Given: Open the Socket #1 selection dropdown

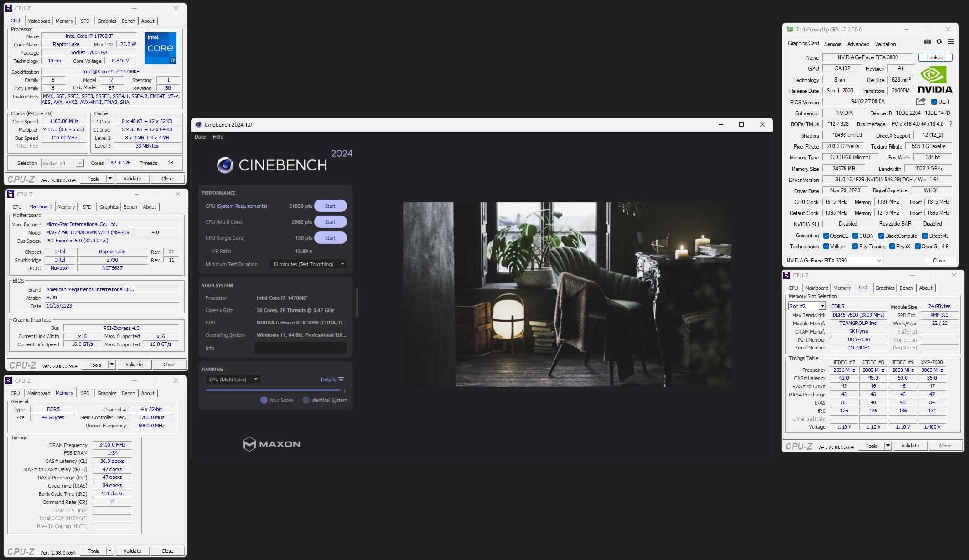Looking at the screenshot, I should (x=62, y=163).
